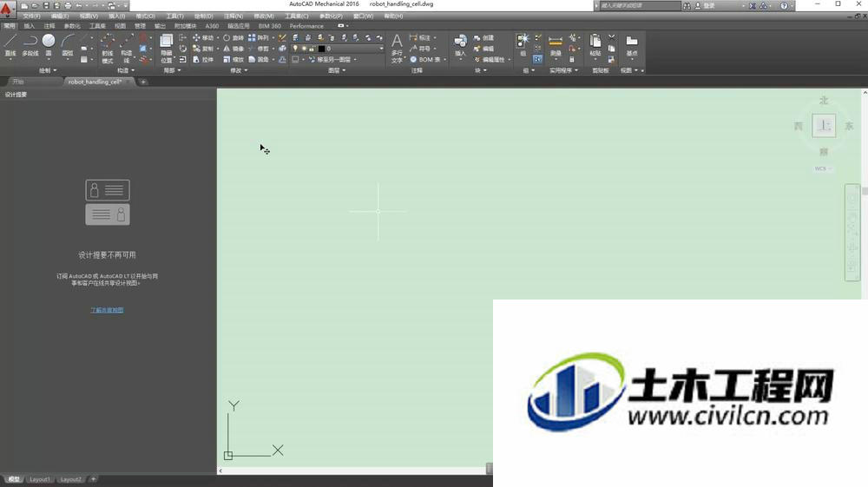Switch to the BIM 360 ribbon tab
868x487 pixels.
(270, 26)
